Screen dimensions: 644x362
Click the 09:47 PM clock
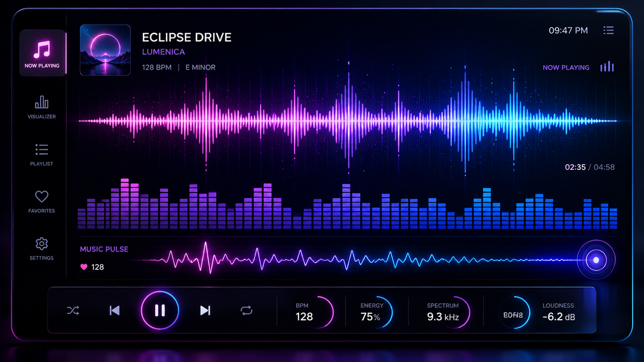568,31
